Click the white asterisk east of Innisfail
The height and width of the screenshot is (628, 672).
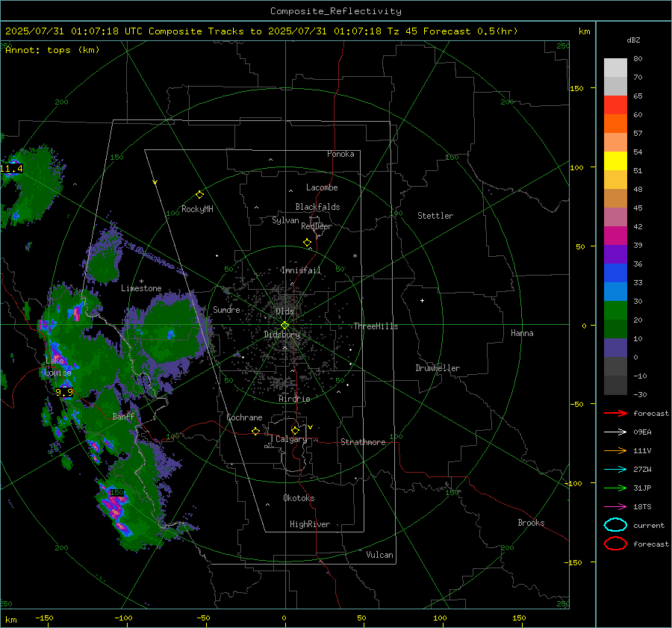point(355,256)
